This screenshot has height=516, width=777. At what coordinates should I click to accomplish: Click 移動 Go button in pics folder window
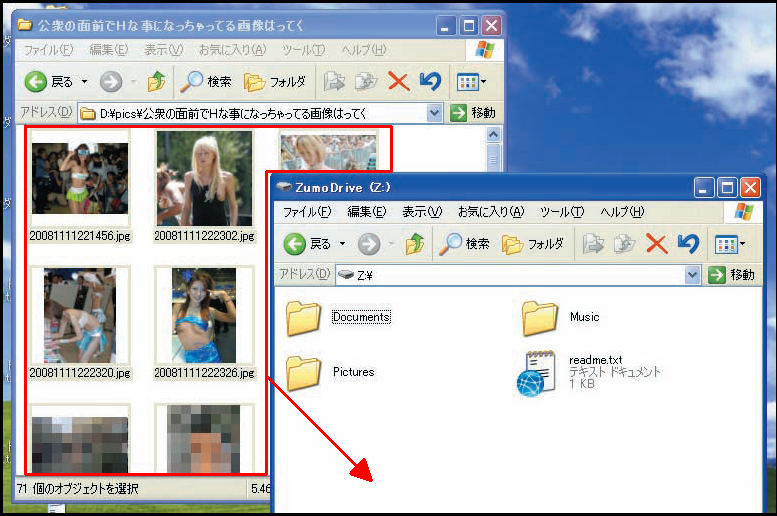click(473, 113)
